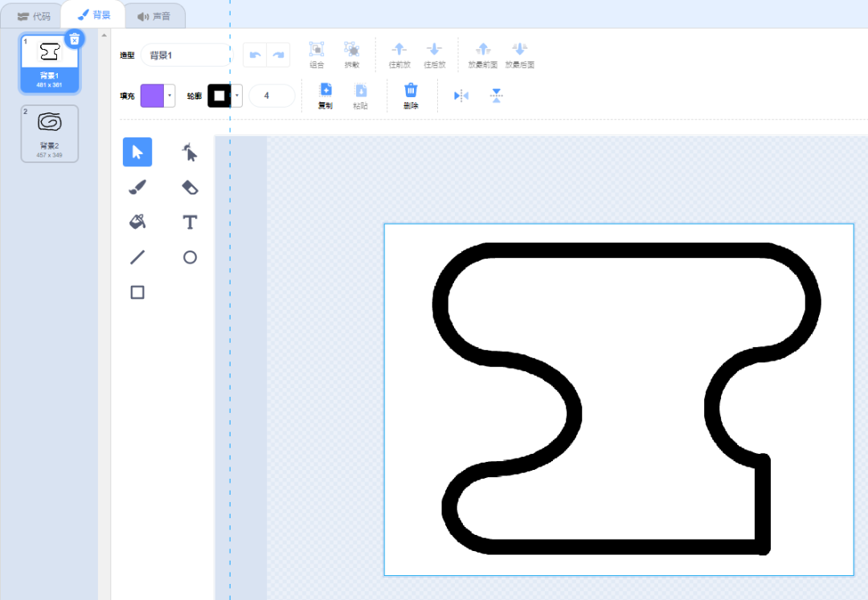Choose the Fill bucket tool
The width and height of the screenshot is (868, 600).
(x=137, y=222)
